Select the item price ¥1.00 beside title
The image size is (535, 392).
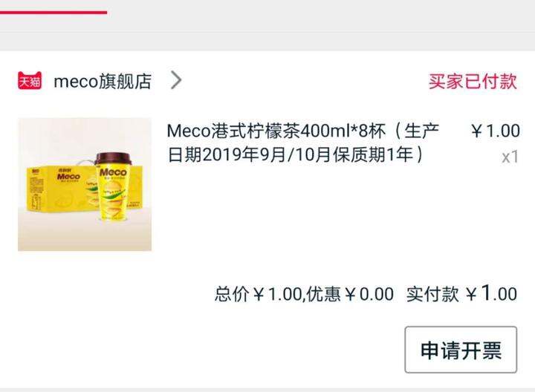click(496, 131)
